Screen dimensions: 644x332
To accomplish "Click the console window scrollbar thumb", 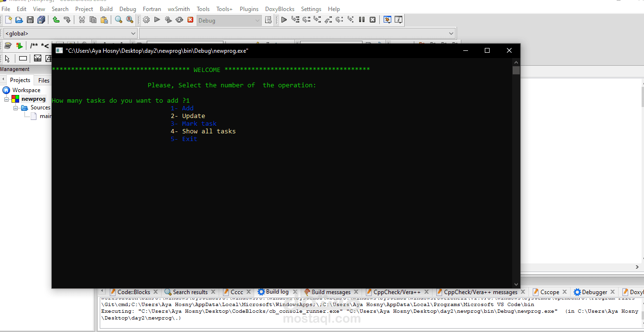I will [516, 70].
